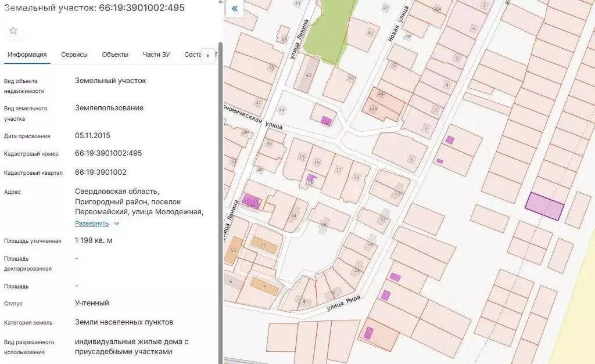Collapse the info panel with the double chevron
The width and height of the screenshot is (595, 364).
click(x=234, y=9)
